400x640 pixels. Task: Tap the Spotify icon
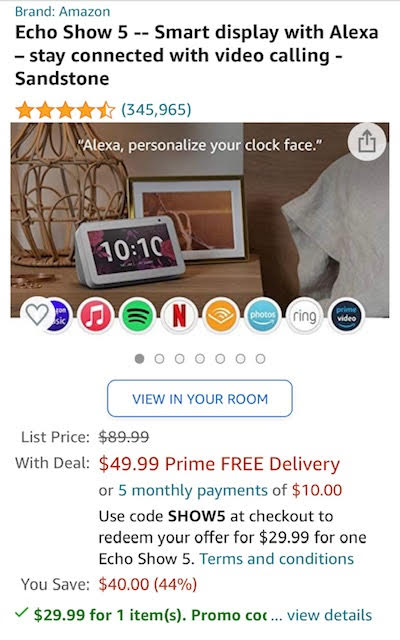click(138, 316)
